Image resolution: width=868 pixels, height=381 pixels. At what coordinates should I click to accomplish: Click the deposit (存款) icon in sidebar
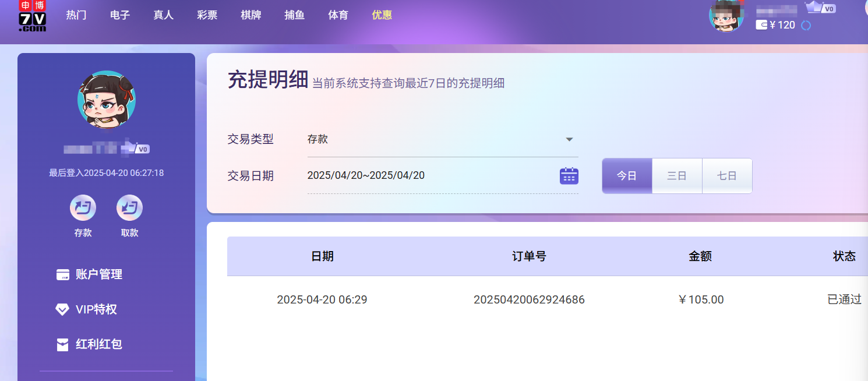click(83, 208)
